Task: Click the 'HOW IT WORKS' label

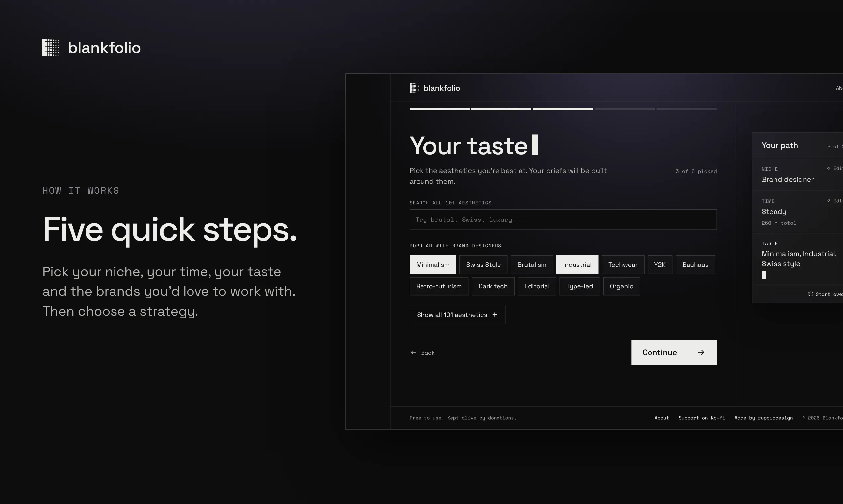Action: pyautogui.click(x=81, y=191)
